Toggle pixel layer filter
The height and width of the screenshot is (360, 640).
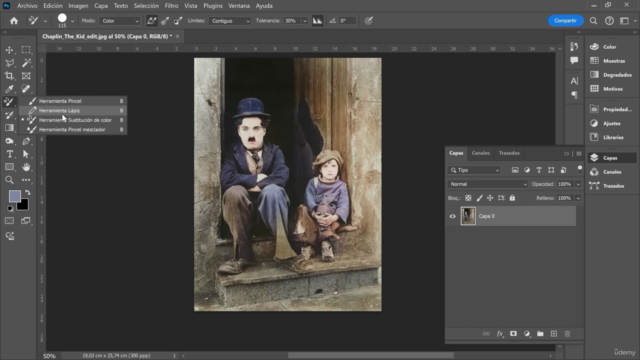point(515,170)
